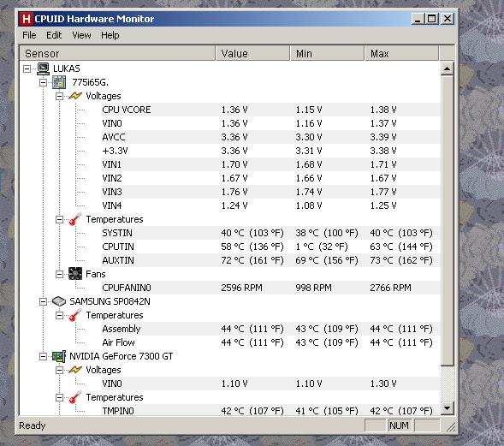The width and height of the screenshot is (504, 446).
Task: Select the +3.3V voltage row
Action: [270, 151]
